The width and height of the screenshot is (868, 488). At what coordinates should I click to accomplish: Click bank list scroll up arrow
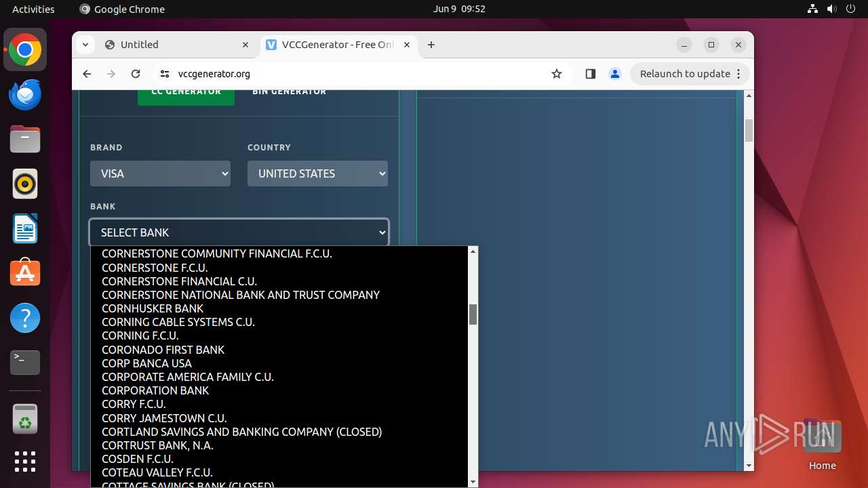473,251
